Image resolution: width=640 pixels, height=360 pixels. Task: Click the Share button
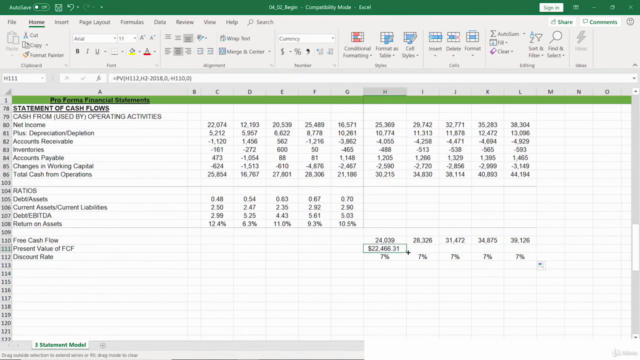pyautogui.click(x=562, y=22)
